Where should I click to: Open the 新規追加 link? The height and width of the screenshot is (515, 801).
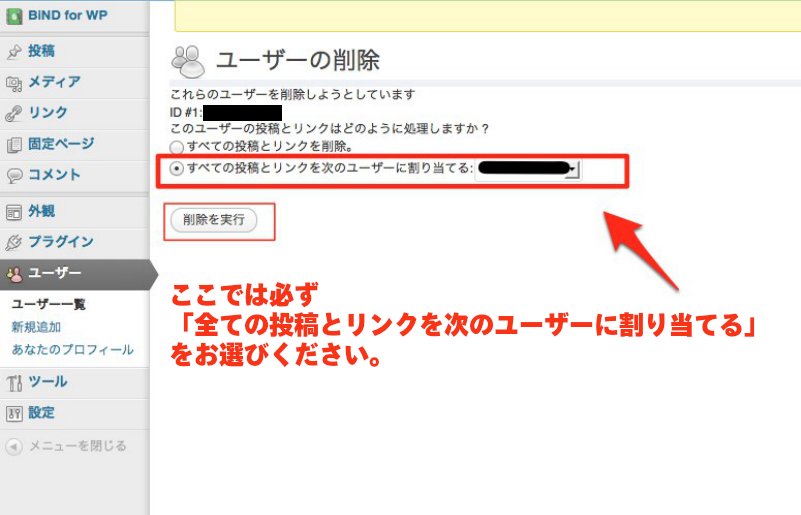click(36, 327)
